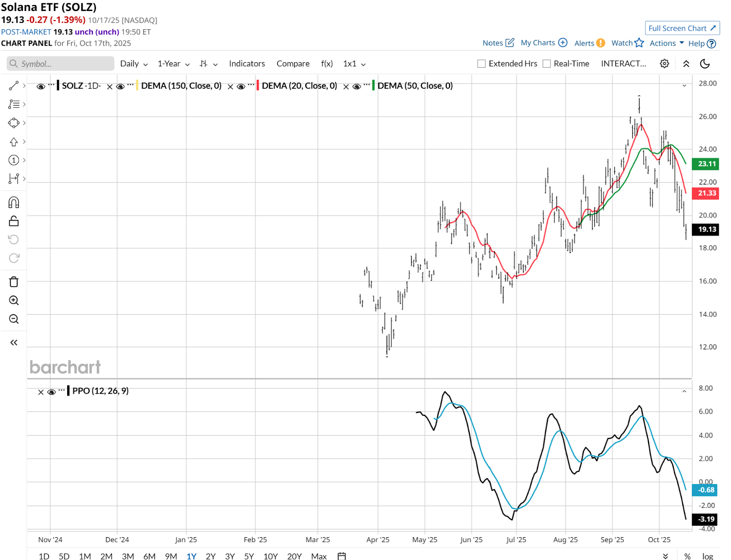Select the 6M time range tab

(149, 556)
